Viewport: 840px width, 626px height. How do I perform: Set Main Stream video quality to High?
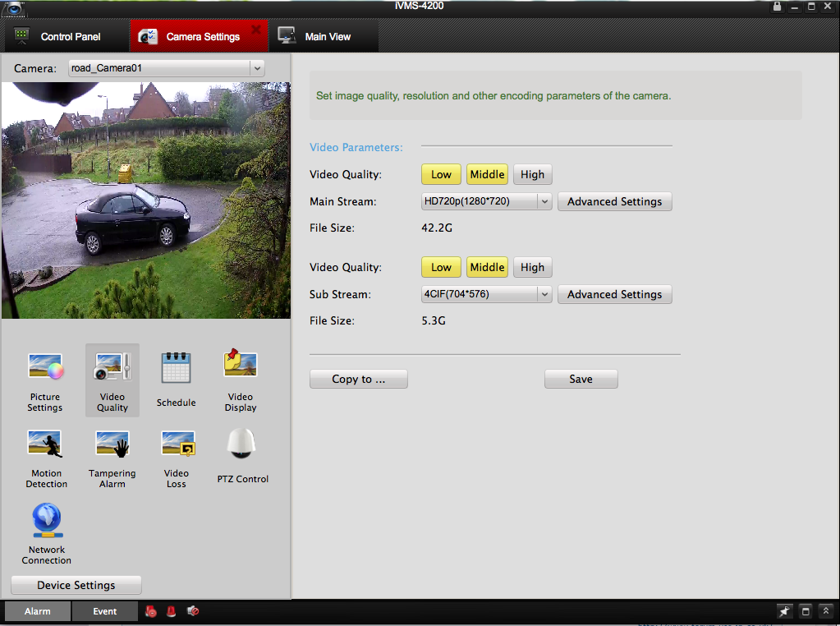coord(532,174)
